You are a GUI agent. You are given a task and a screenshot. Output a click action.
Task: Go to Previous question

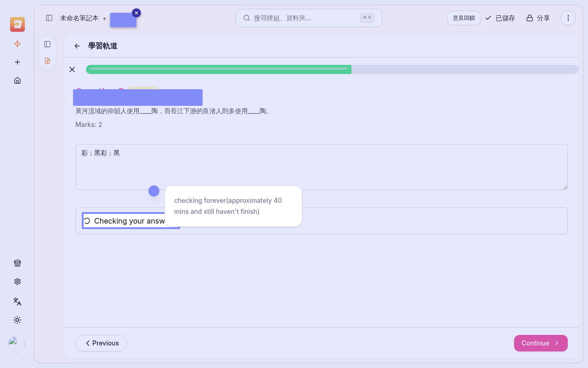[101, 343]
